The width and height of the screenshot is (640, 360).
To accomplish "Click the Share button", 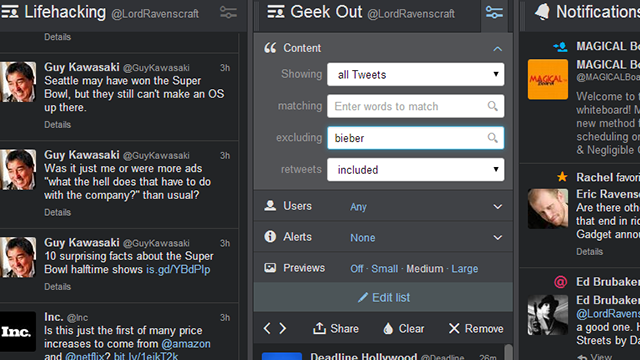I will pyautogui.click(x=336, y=329).
